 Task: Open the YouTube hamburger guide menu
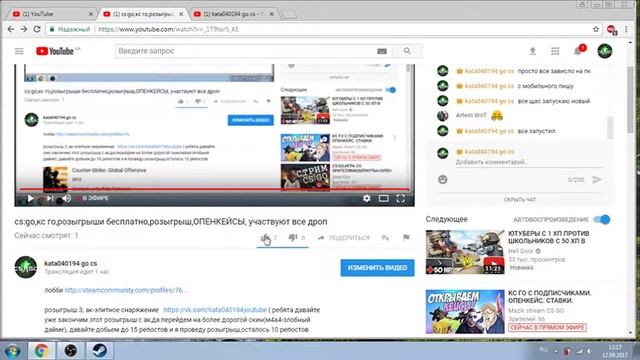coord(19,51)
